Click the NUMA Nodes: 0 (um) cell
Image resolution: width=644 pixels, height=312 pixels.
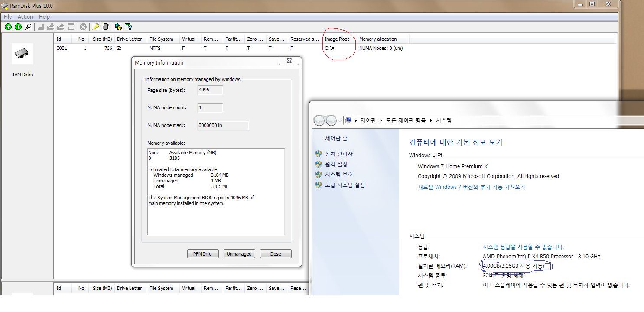click(381, 48)
